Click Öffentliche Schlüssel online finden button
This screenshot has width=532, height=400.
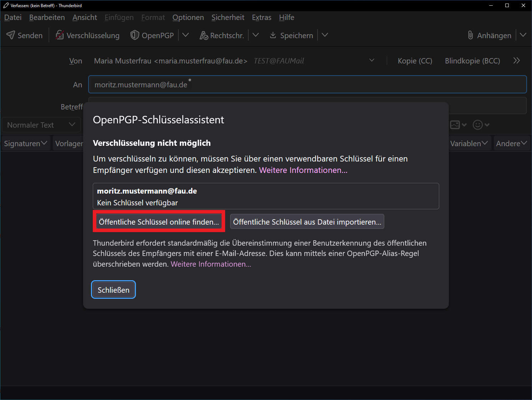tap(159, 222)
